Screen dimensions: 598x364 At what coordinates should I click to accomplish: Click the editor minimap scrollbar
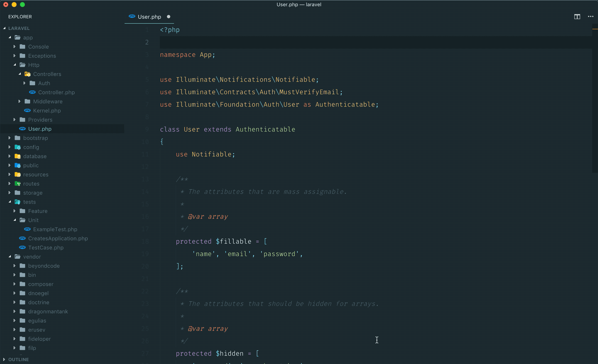(x=595, y=97)
